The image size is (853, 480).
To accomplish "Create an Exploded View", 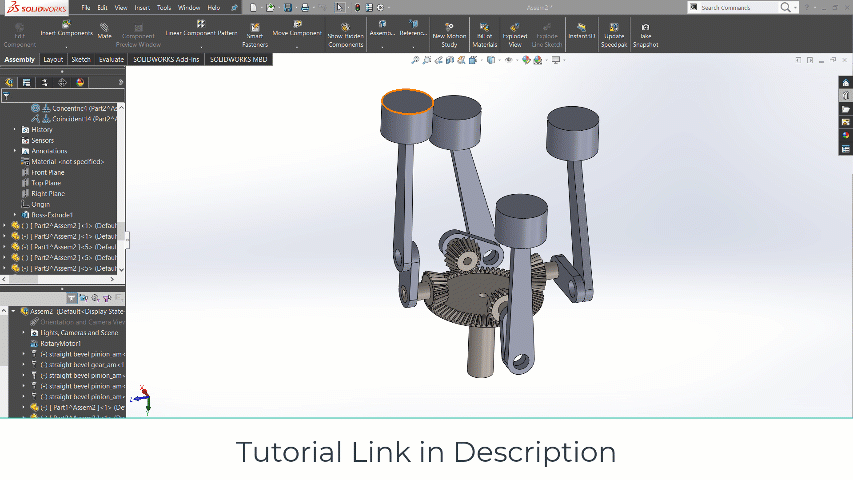I will coord(515,35).
